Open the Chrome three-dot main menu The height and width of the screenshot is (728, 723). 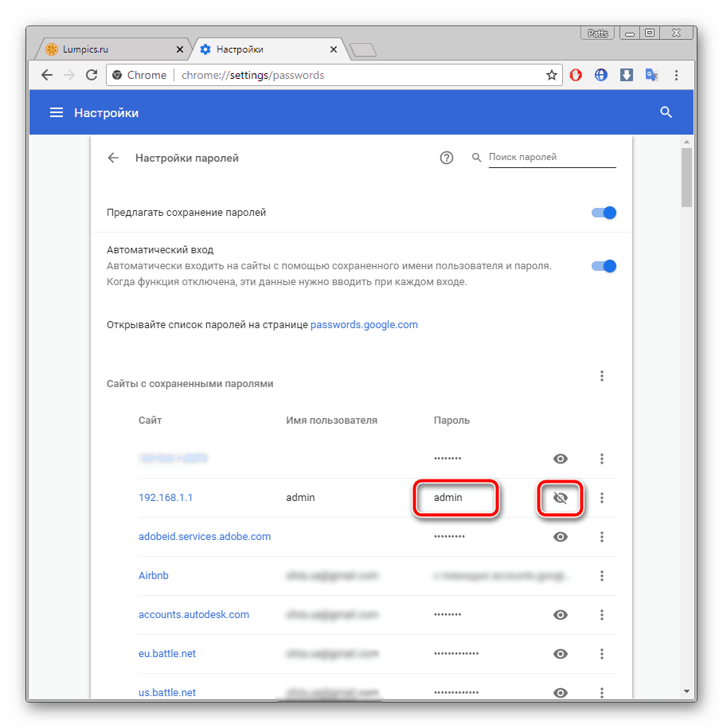point(676,75)
